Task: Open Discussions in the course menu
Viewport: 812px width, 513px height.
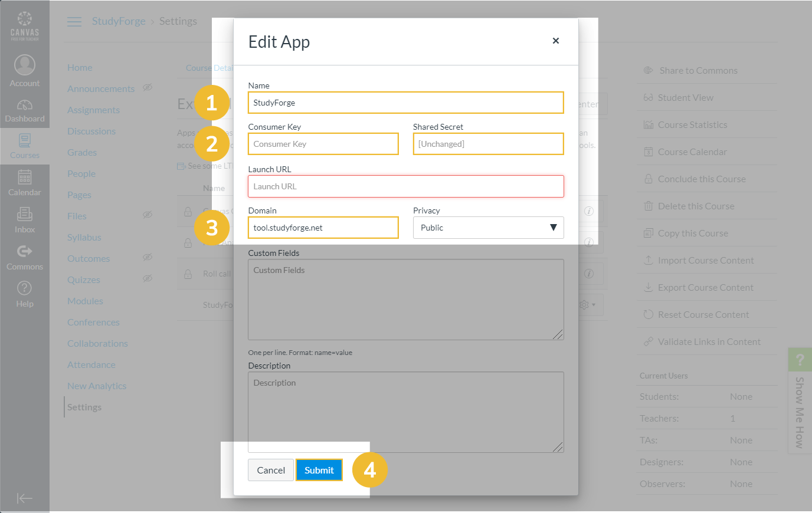Action: [x=91, y=131]
